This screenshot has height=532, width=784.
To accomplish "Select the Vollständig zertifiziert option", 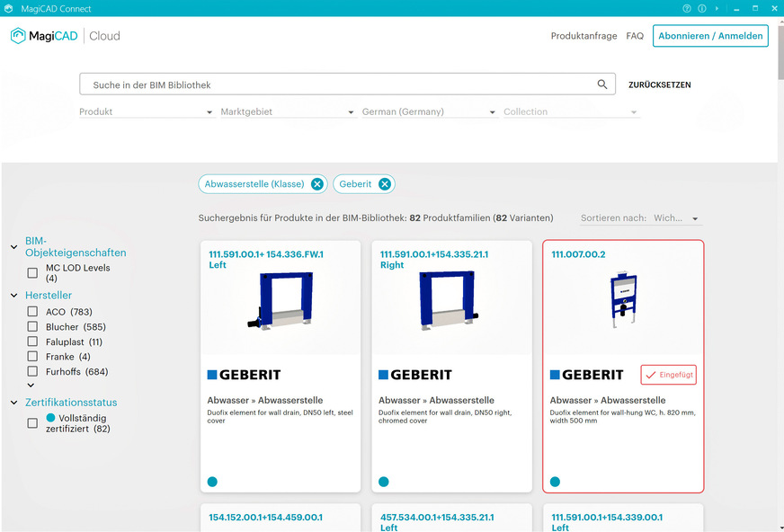I will click(x=31, y=424).
